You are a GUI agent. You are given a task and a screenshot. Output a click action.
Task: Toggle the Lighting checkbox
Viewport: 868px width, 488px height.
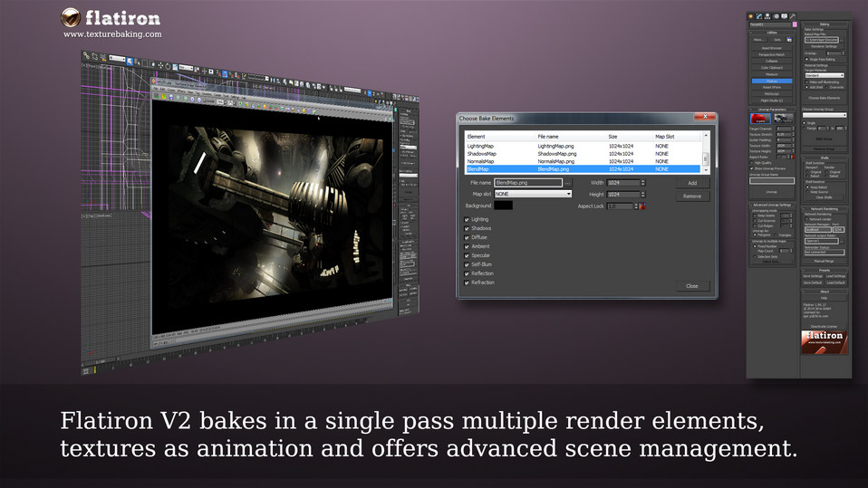[467, 220]
